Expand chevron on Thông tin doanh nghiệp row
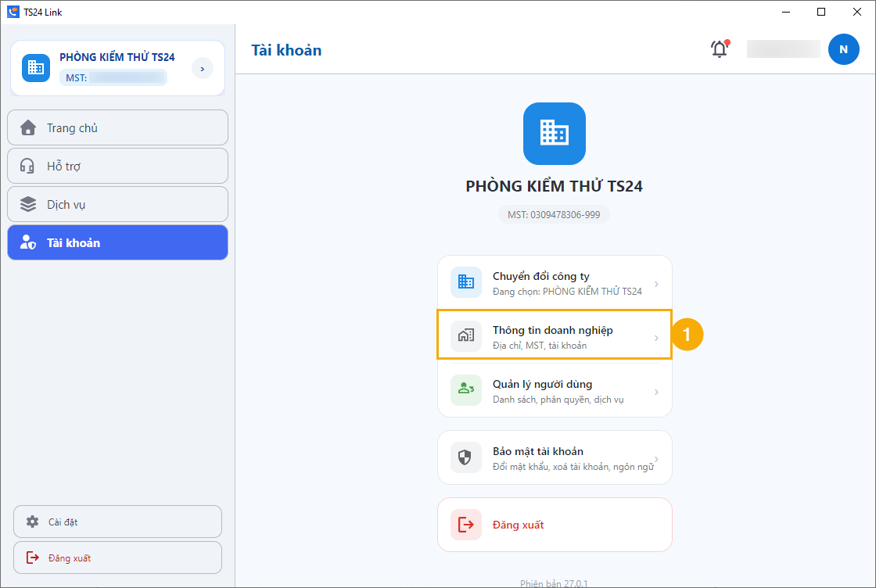The image size is (876, 588). [656, 338]
